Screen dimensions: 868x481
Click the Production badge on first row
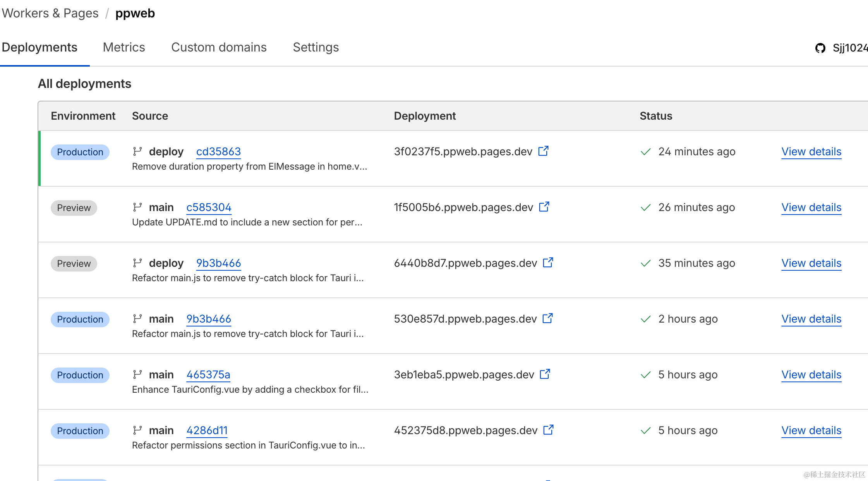(x=80, y=152)
